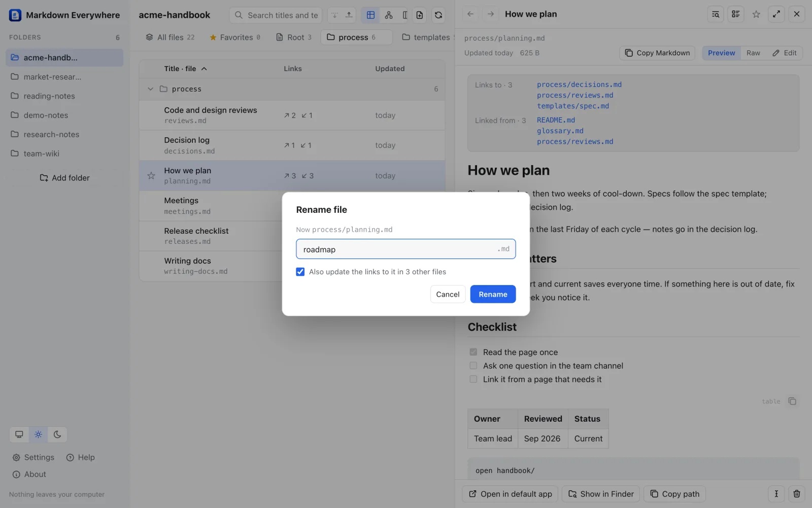Select dark theme (moon icon)

click(x=57, y=434)
